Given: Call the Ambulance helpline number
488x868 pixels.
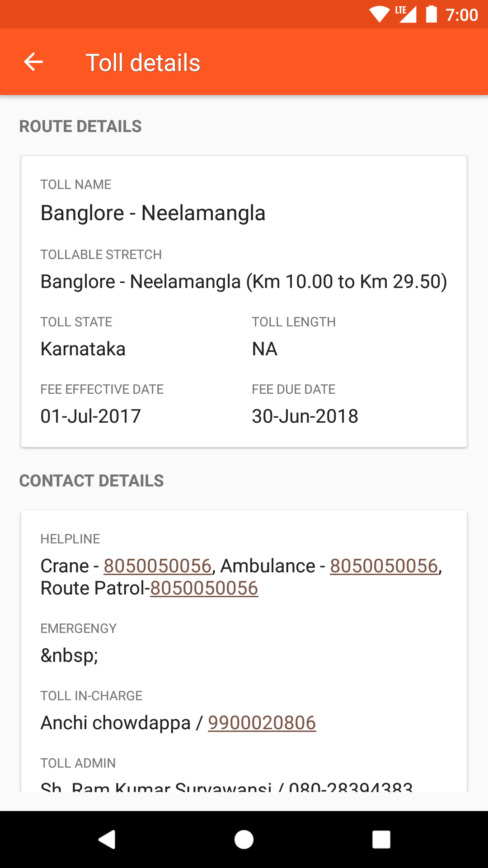Looking at the screenshot, I should tap(384, 566).
